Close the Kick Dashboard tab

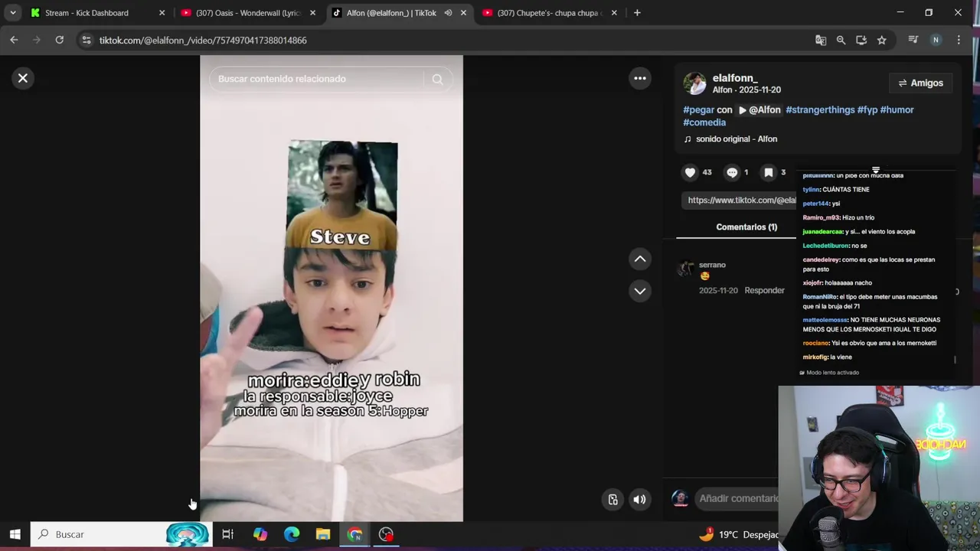point(162,13)
